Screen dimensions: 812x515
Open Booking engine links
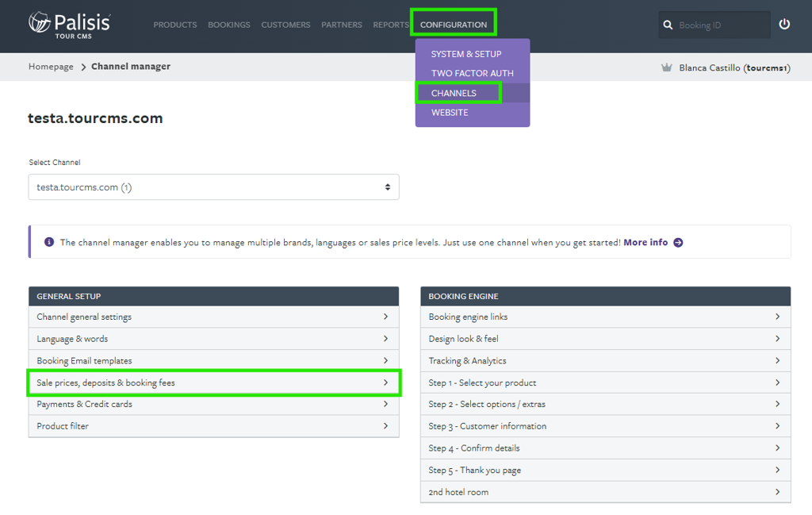click(605, 317)
